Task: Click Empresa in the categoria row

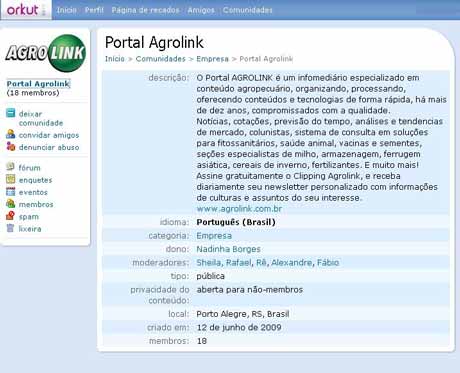Action: pos(214,236)
